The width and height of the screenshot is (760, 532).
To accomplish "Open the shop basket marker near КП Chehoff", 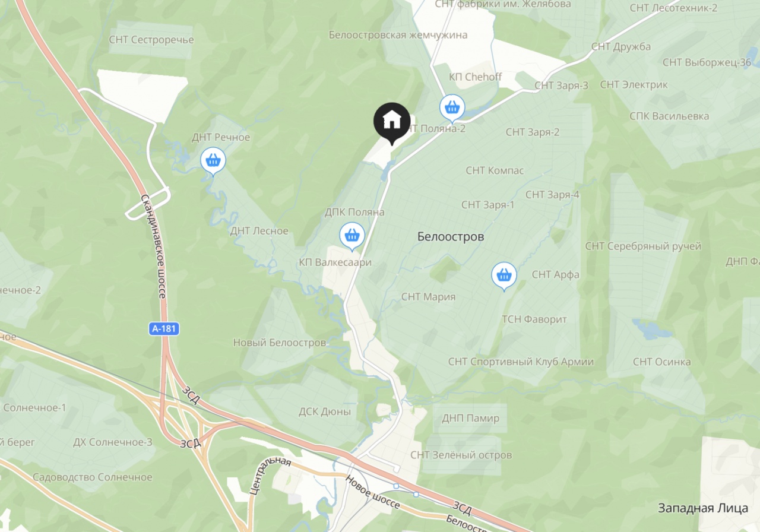I will [x=452, y=109].
